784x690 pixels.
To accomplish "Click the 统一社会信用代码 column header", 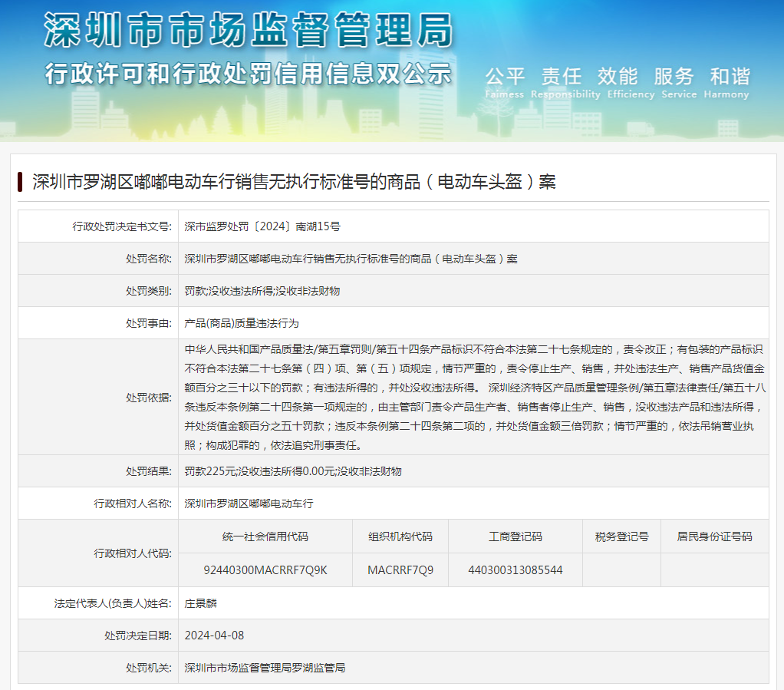I will [x=265, y=536].
